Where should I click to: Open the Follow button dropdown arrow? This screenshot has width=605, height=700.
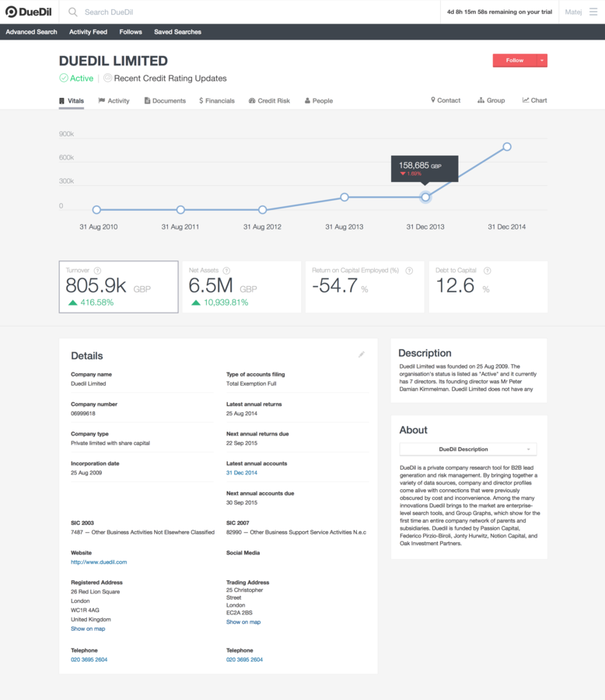[x=542, y=60]
